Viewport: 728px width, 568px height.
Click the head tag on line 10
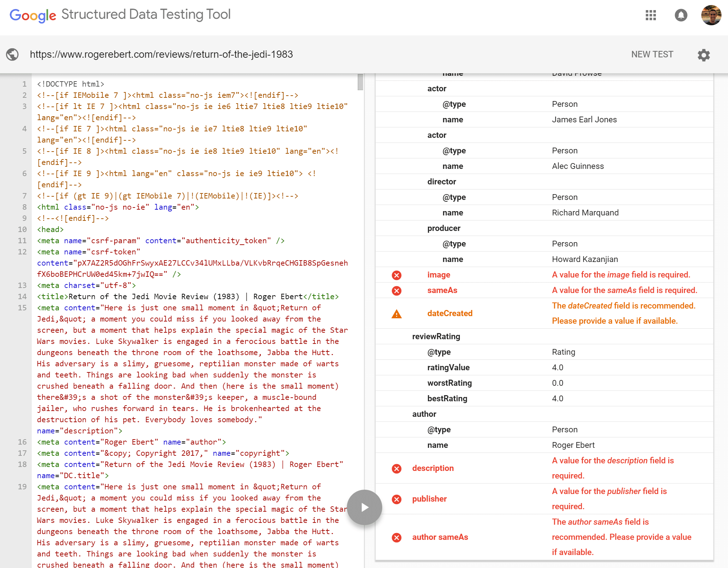[50, 230]
